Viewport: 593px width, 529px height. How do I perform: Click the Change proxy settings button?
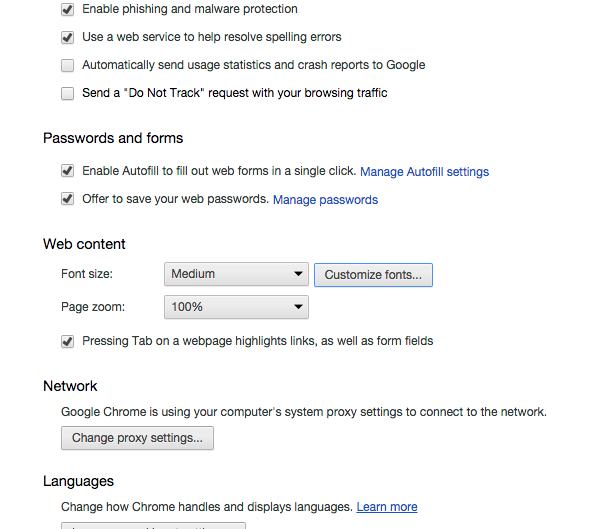point(137,438)
